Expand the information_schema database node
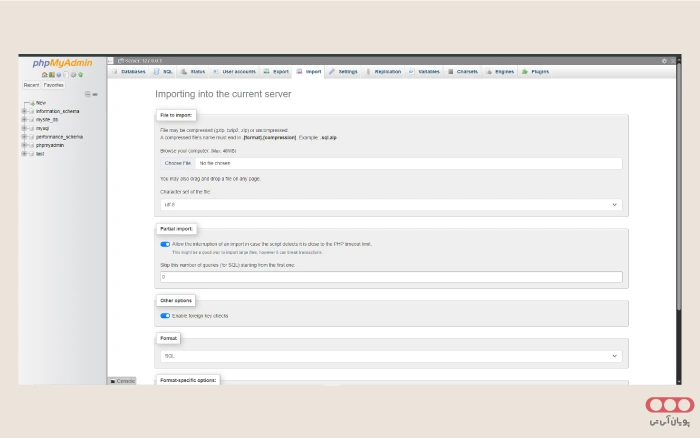Screen dimensions: 700x438 tap(24, 111)
